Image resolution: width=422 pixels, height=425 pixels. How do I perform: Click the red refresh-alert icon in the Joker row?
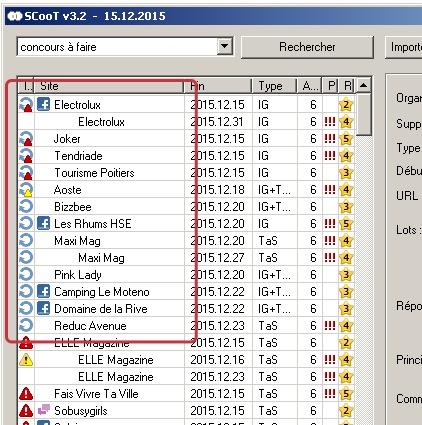(26, 139)
